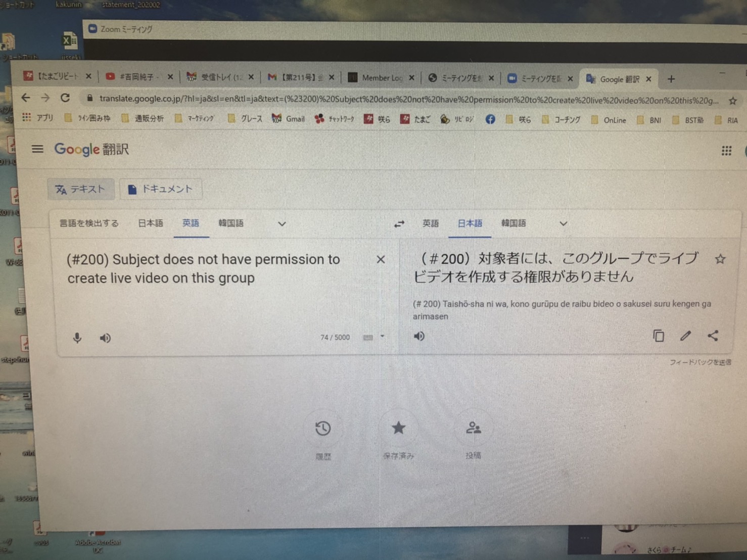Select 韓国語 as target language
Viewport: 747px width, 560px height.
click(x=513, y=223)
